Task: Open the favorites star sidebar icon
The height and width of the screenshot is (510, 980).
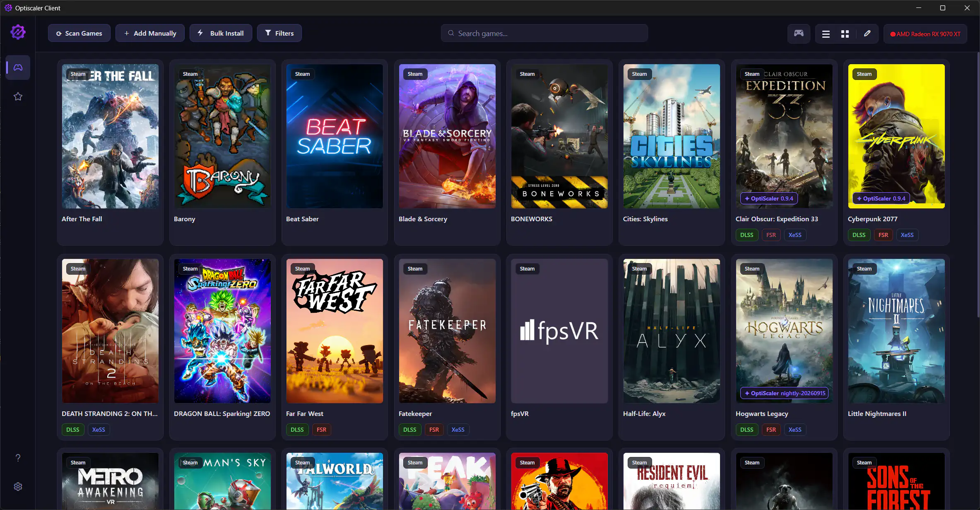Action: (18, 97)
